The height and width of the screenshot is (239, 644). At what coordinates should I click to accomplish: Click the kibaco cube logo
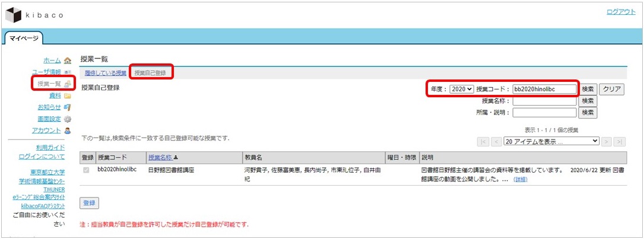tap(13, 15)
